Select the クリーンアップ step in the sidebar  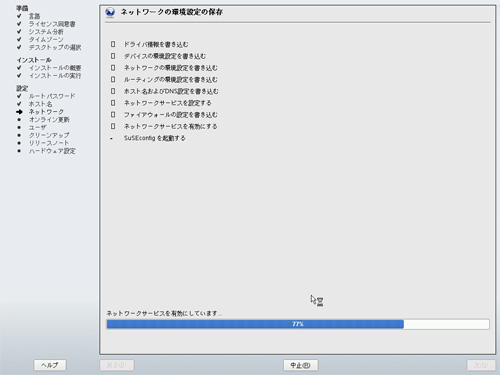click(x=49, y=135)
